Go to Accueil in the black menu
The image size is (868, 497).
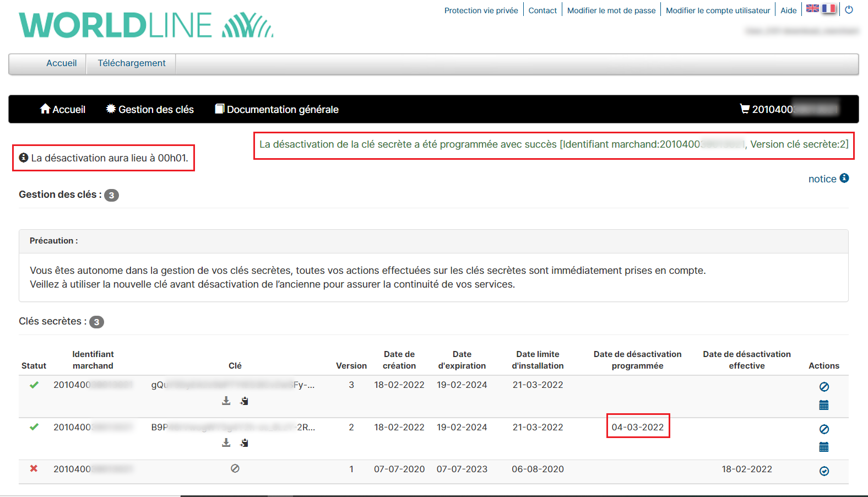tap(63, 109)
